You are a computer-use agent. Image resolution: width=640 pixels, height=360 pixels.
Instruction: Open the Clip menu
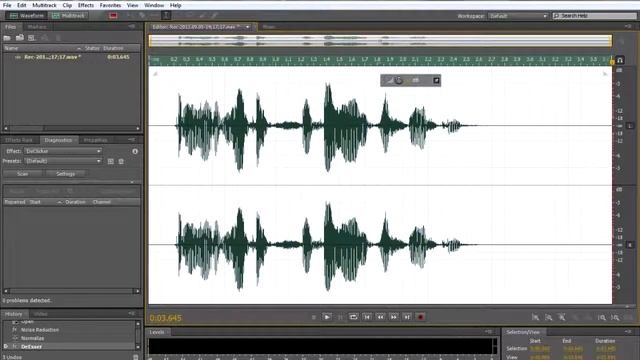(67, 5)
